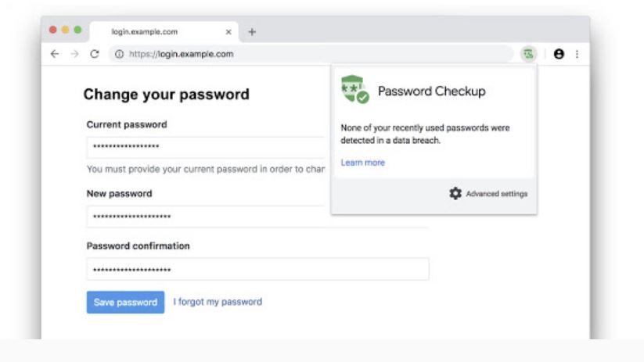Viewport: 644px width, 362px height.
Task: Click the address bar URL field
Action: (313, 54)
